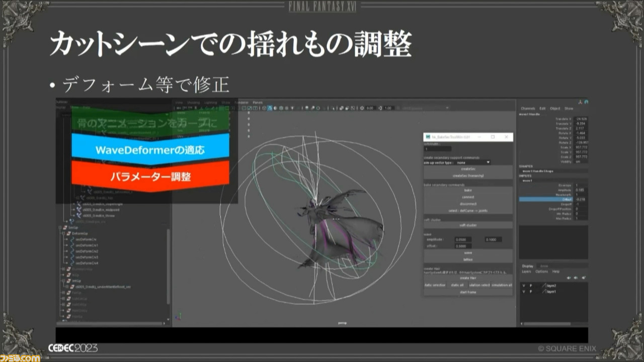Collapse the IntGp node in Outliner

[x=63, y=281]
